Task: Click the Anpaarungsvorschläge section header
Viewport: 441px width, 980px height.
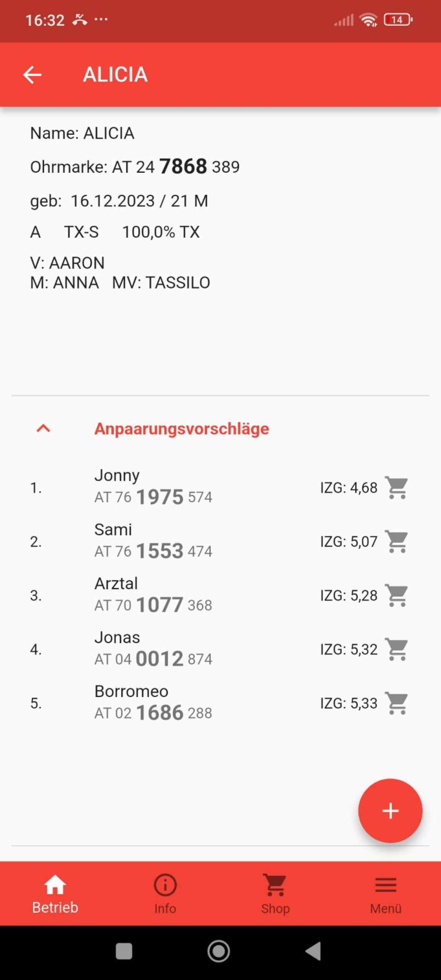Action: tap(182, 429)
